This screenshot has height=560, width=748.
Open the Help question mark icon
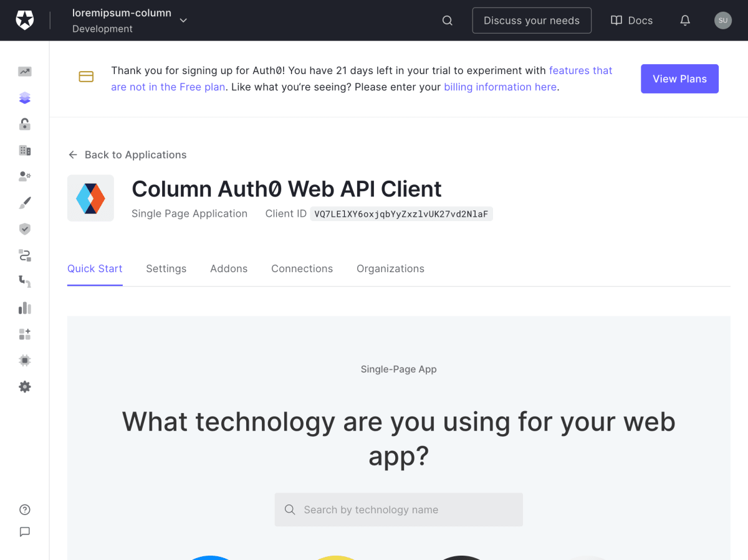25,510
